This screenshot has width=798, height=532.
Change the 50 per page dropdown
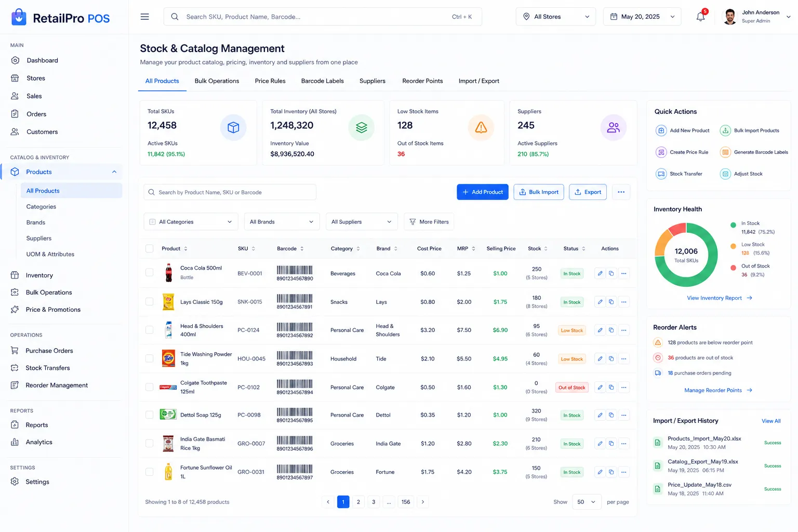tap(587, 502)
